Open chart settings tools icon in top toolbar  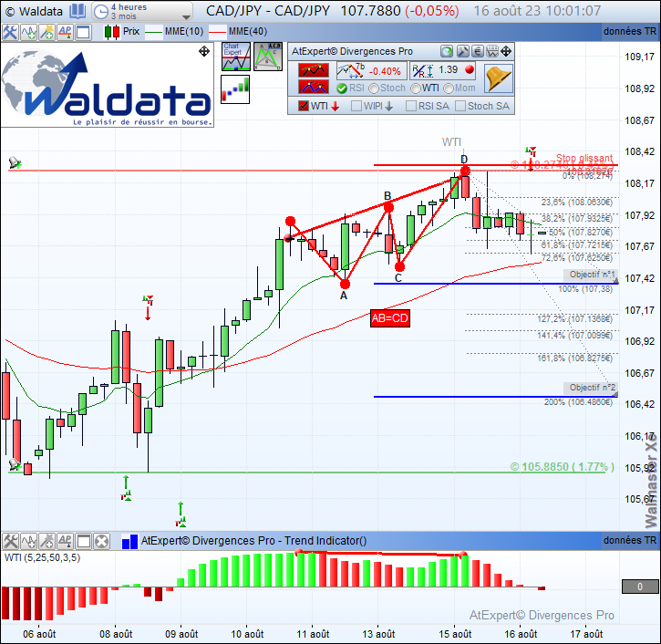point(10,32)
